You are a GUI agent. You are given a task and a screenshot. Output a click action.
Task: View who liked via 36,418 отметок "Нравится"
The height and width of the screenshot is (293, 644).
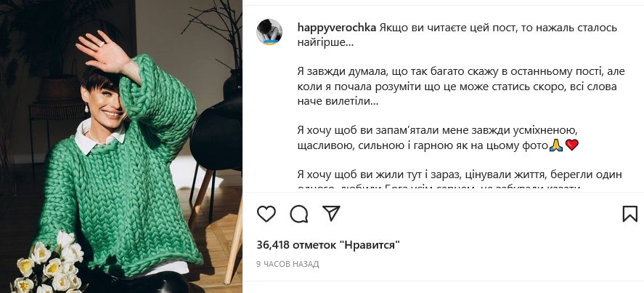point(328,245)
